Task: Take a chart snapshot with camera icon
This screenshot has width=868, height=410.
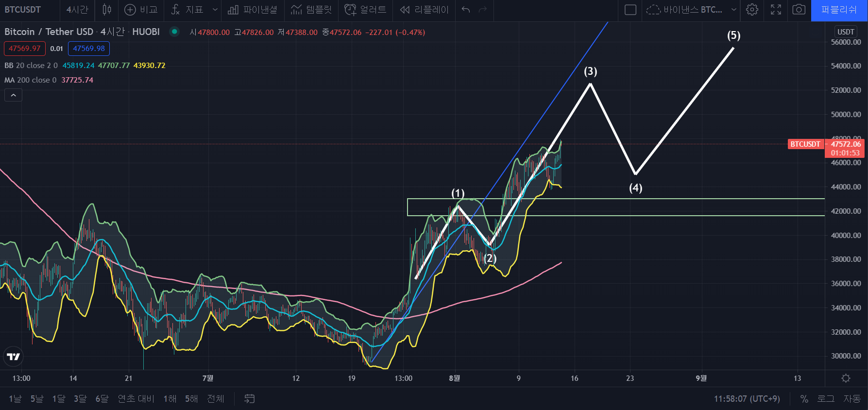Action: (x=799, y=10)
